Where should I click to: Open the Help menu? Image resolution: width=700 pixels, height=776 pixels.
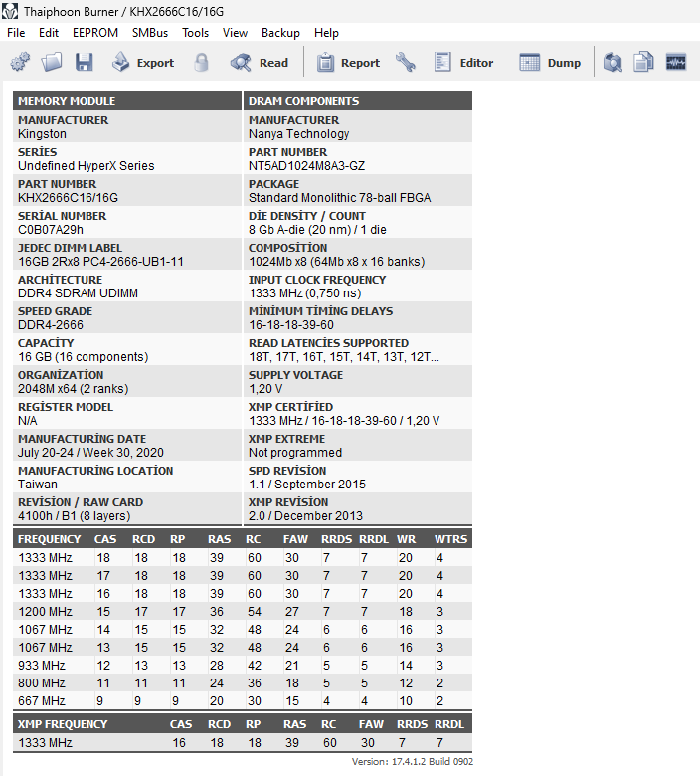[x=326, y=33]
